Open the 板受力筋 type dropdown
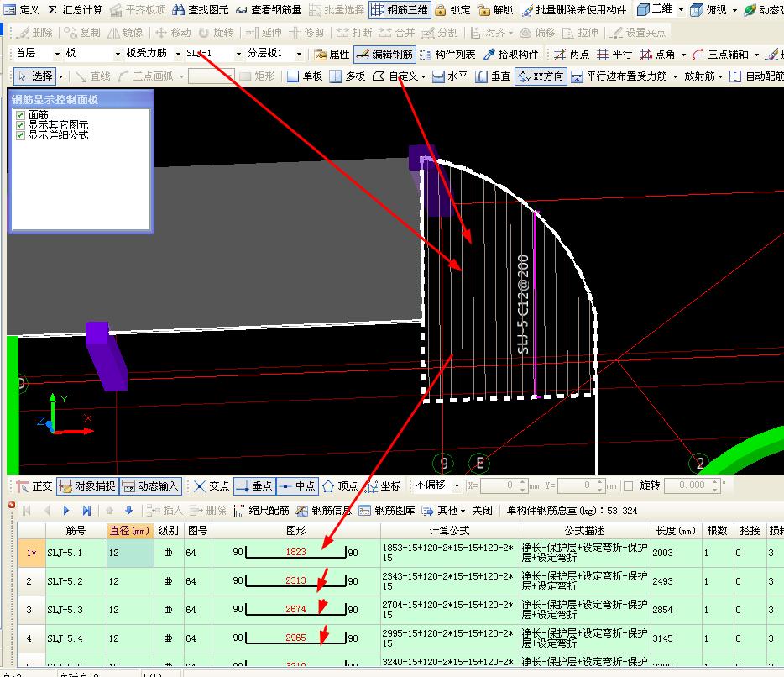The height and width of the screenshot is (677, 784). coord(178,54)
